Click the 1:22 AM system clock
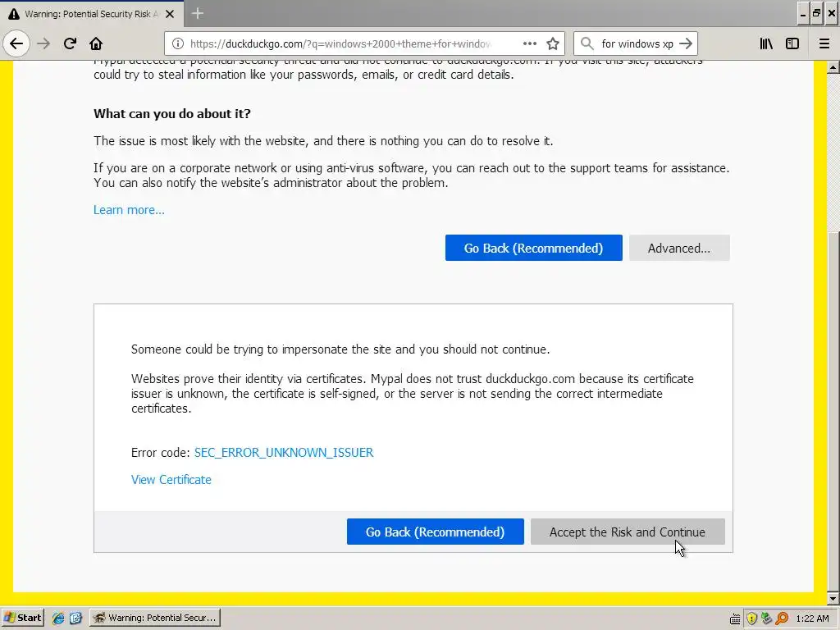Image resolution: width=840 pixels, height=630 pixels. click(812, 619)
